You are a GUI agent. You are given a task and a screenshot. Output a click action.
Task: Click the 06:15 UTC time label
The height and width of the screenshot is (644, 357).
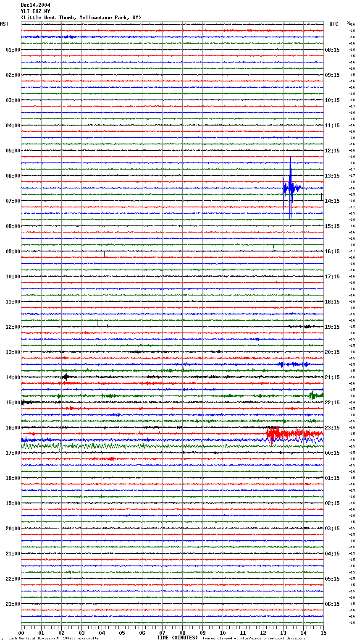click(332, 604)
